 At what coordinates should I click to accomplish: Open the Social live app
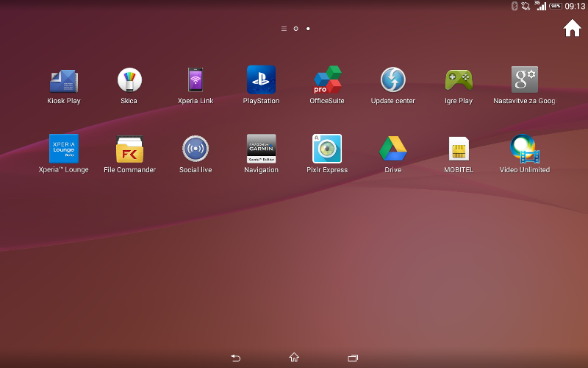coord(196,149)
